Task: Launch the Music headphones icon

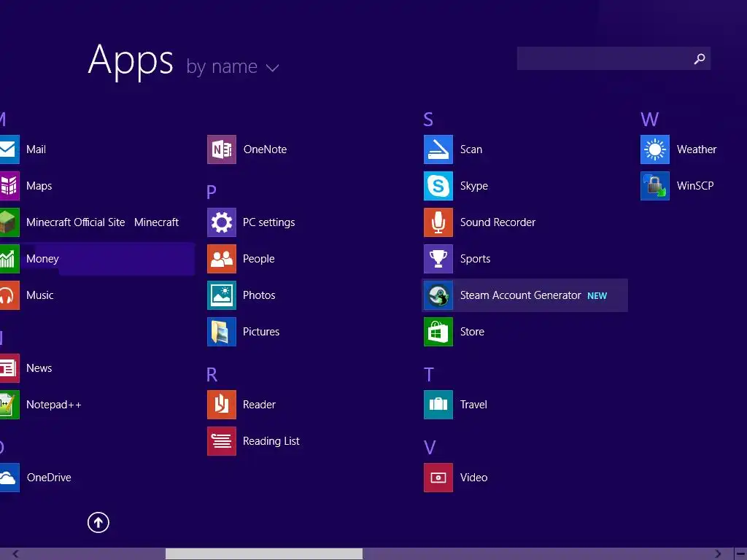Action: click(9, 295)
